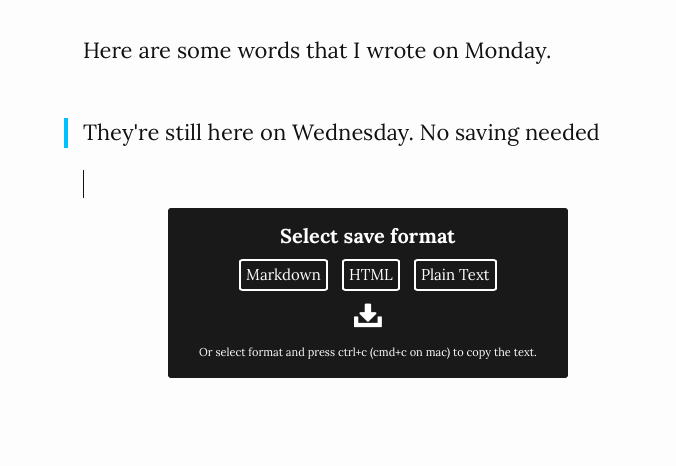Place cursor on the word 'Monday'
The height and width of the screenshot is (466, 676).
508,51
